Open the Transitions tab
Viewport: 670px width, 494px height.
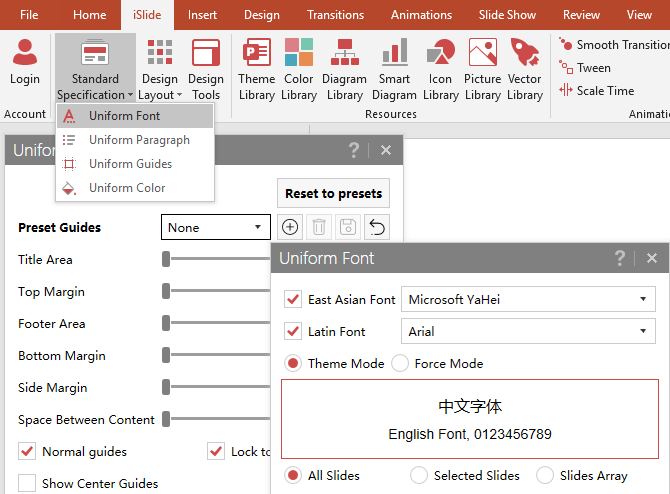[335, 15]
